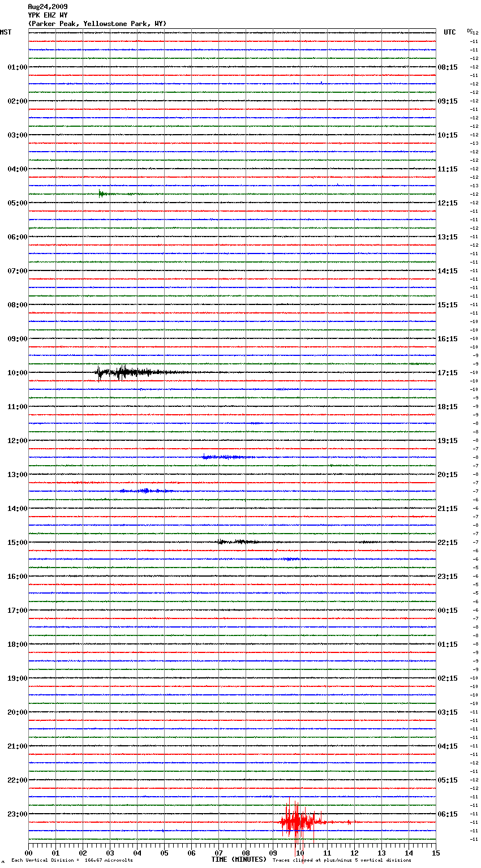Select the 07:00 MST hour label
The image size is (481, 868).
pos(18,271)
